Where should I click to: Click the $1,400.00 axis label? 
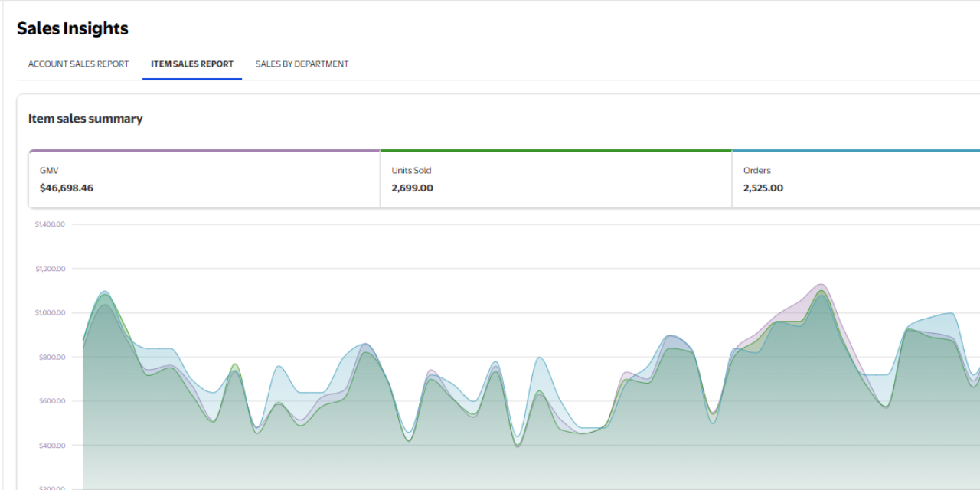point(50,224)
